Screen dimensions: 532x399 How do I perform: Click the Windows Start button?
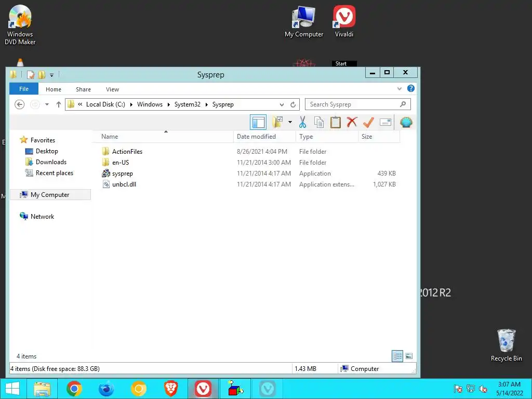[12, 389]
